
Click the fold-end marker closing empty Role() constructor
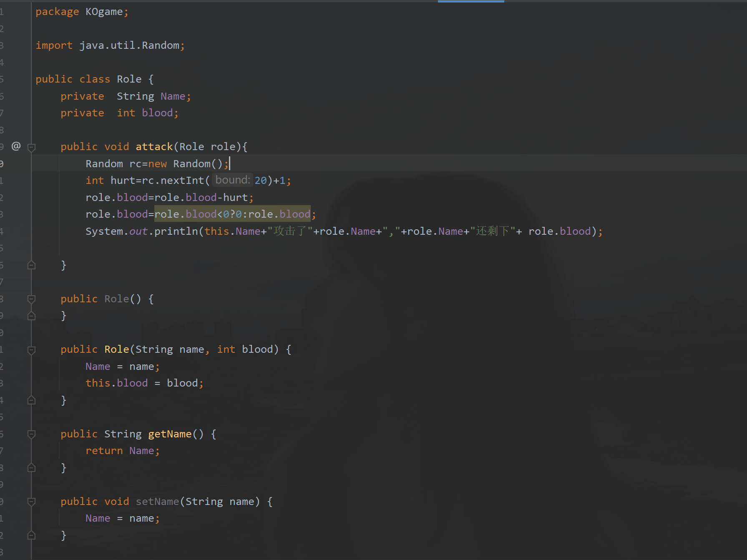click(31, 316)
